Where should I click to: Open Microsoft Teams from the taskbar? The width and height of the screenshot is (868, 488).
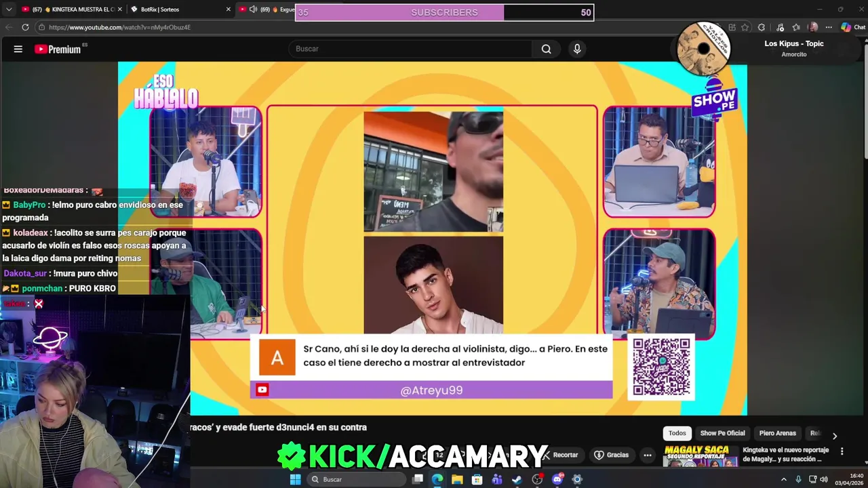click(x=497, y=479)
